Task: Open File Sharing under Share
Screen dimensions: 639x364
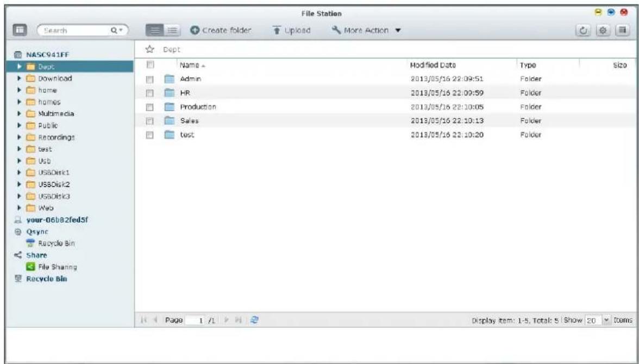Action: pos(58,267)
